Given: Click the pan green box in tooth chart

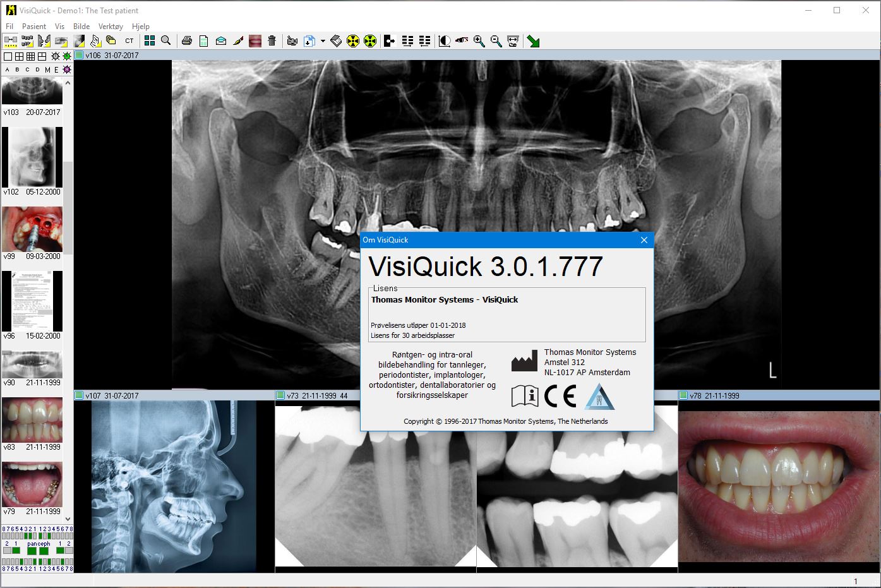Looking at the screenshot, I should pyautogui.click(x=32, y=551).
